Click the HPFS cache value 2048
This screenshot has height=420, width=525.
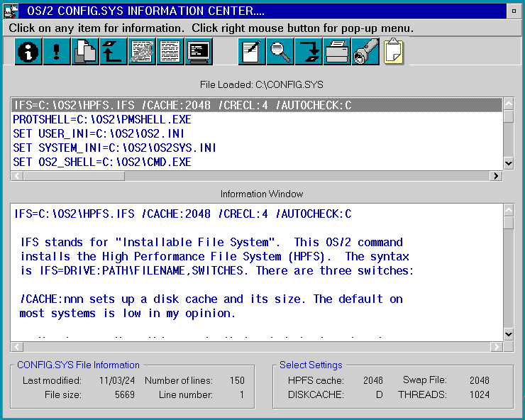pos(373,380)
